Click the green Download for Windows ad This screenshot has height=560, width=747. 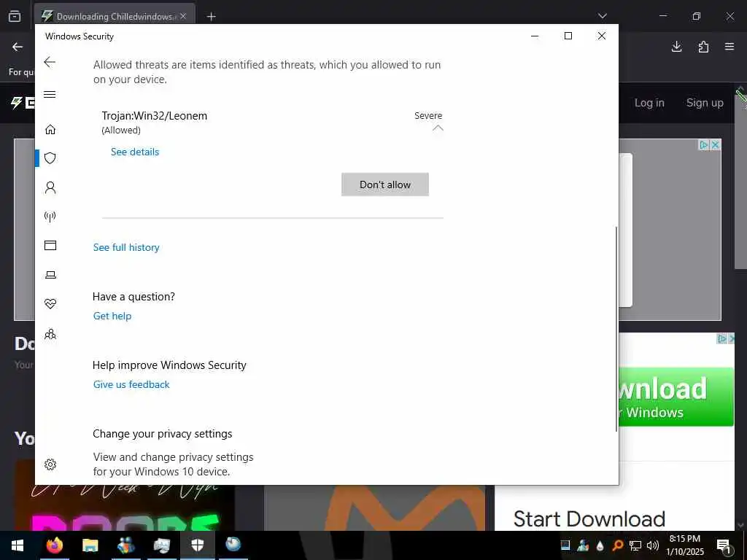click(676, 397)
